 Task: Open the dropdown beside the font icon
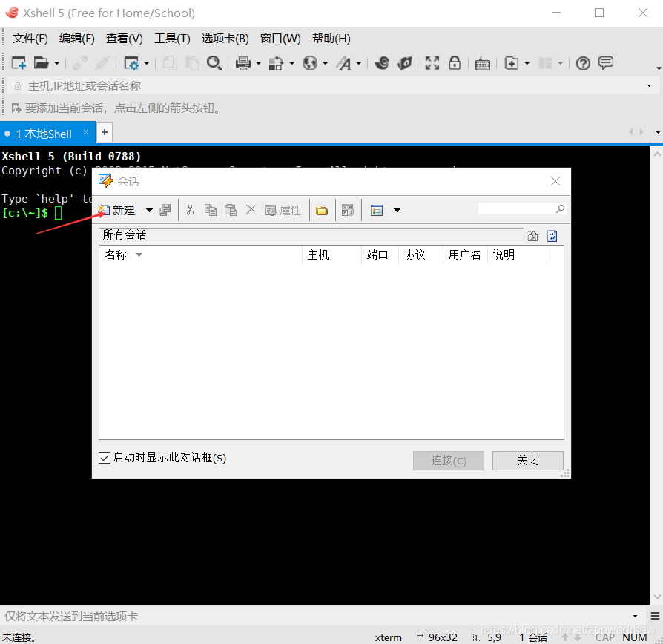click(x=358, y=64)
